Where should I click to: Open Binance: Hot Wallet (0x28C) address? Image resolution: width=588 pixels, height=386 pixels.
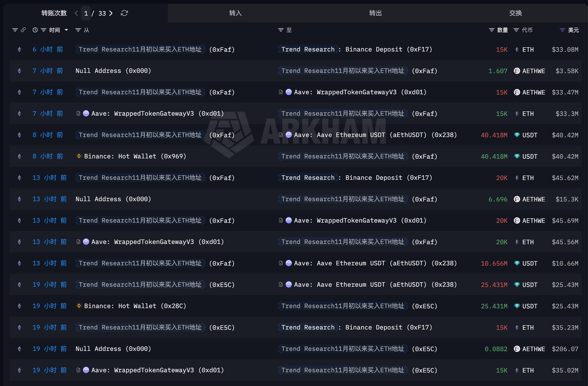tap(135, 306)
